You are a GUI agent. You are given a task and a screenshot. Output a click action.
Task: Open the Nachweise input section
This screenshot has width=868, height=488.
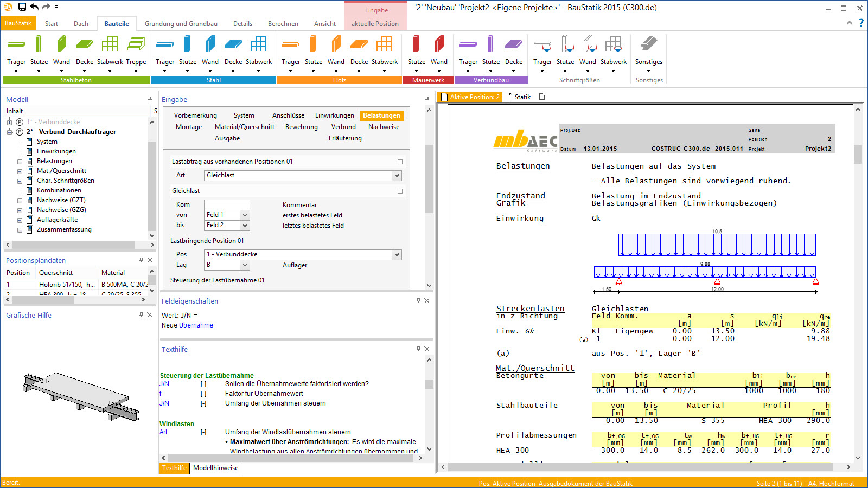pos(384,127)
